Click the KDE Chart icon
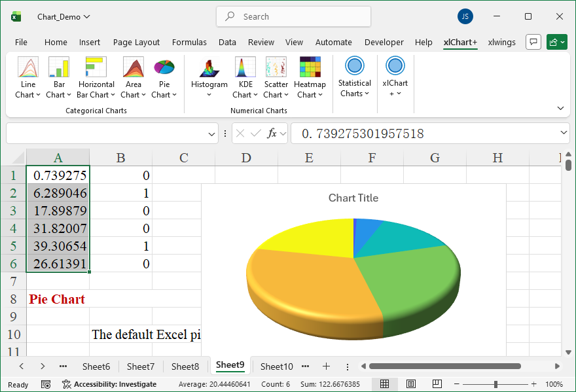Screen dimensions: 576x392 [x=245, y=77]
